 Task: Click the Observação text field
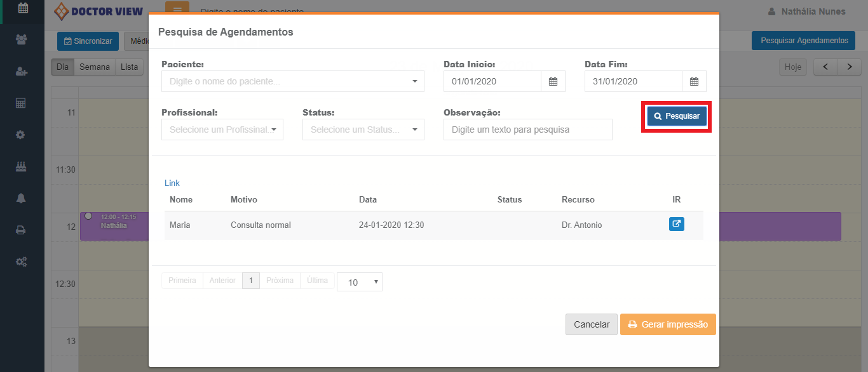tap(527, 130)
